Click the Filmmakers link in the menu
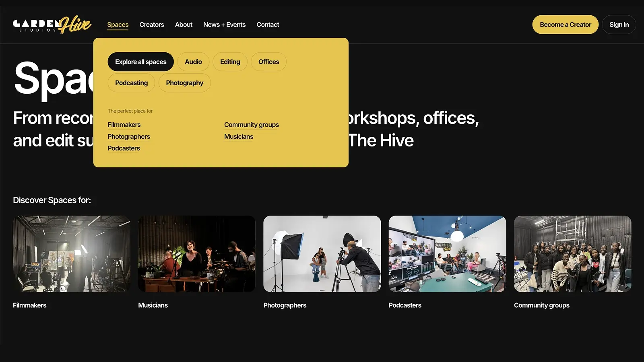This screenshot has height=362, width=644. pos(124,124)
